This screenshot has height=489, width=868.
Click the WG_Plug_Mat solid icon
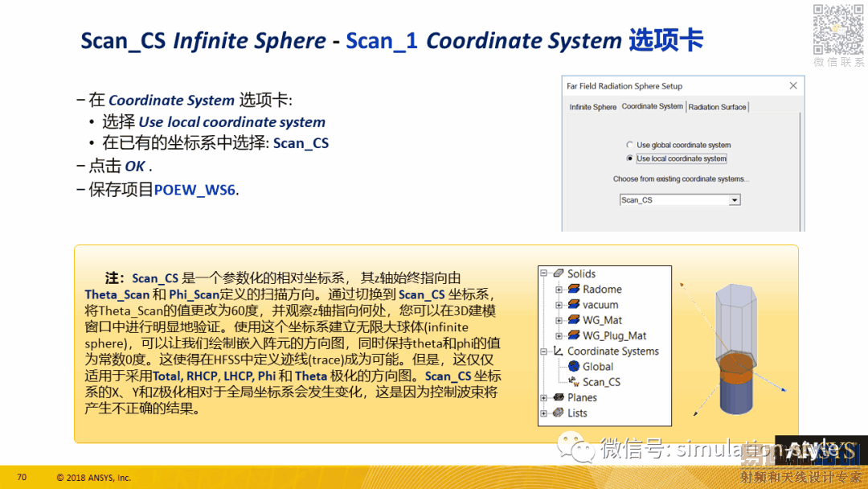click(x=574, y=335)
